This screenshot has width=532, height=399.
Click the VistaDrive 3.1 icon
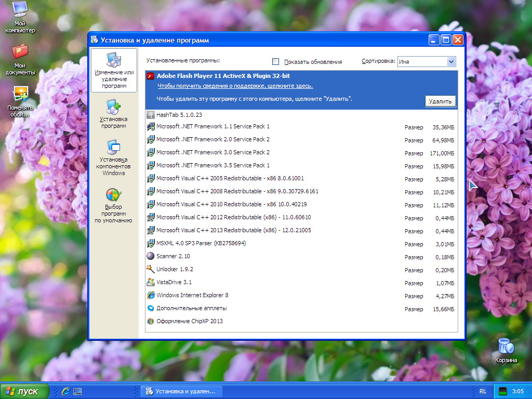[150, 282]
